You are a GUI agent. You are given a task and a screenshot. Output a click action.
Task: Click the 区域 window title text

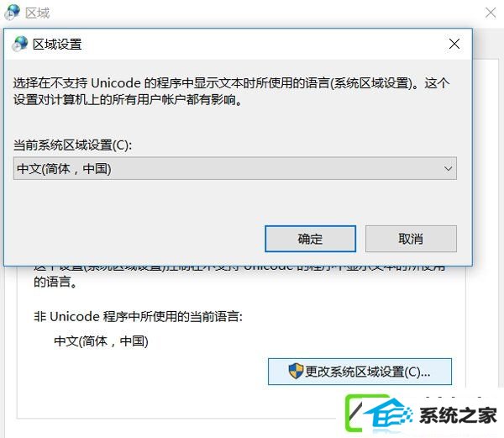click(37, 13)
